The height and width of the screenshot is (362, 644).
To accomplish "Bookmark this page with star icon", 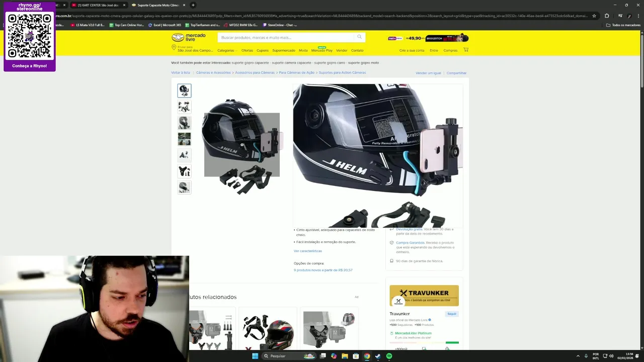I will [x=594, y=16].
